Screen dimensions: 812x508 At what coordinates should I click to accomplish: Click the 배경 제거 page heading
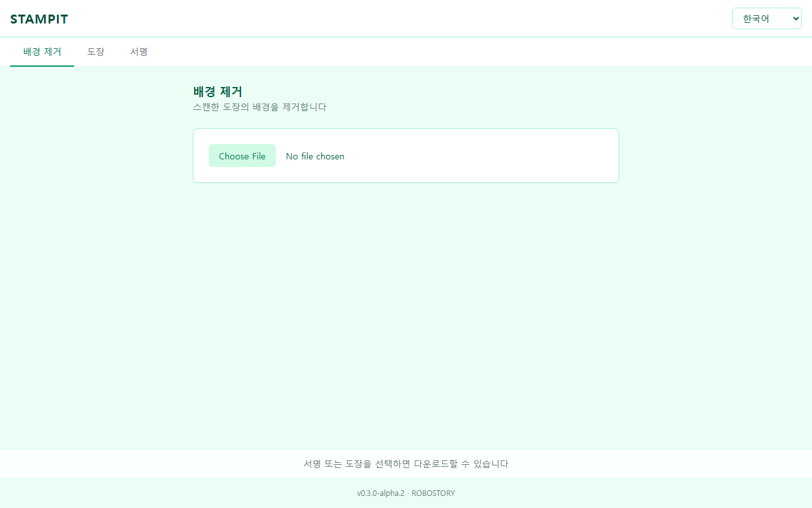click(x=218, y=91)
